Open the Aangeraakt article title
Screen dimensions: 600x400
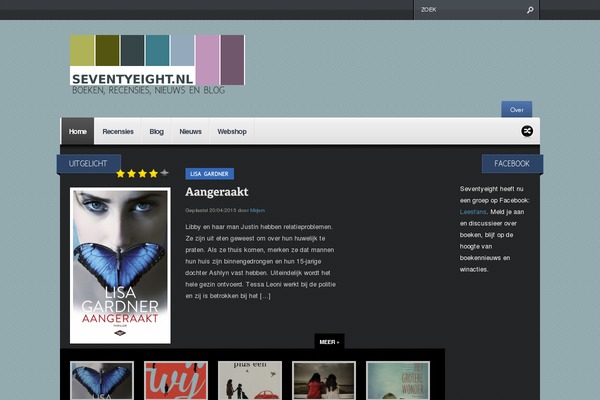217,192
